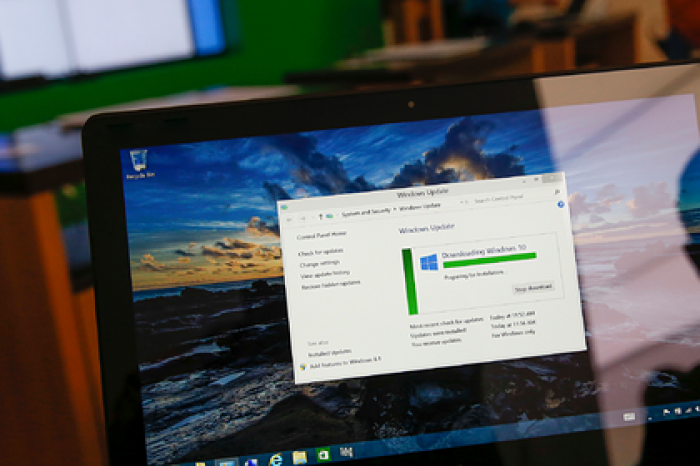Click the Windows 10 download progress bar

pyautogui.click(x=490, y=260)
